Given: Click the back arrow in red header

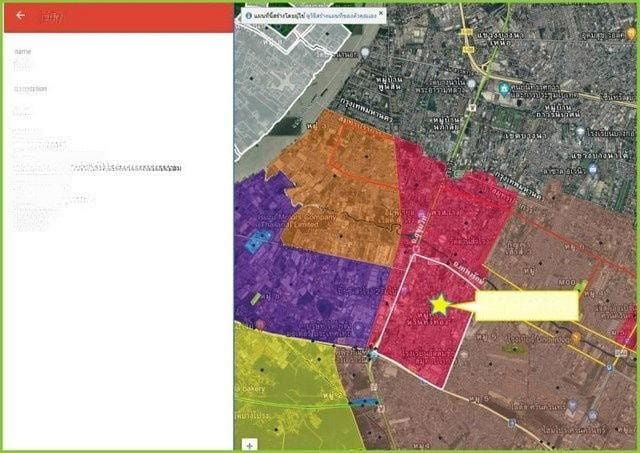Looking at the screenshot, I should [21, 16].
